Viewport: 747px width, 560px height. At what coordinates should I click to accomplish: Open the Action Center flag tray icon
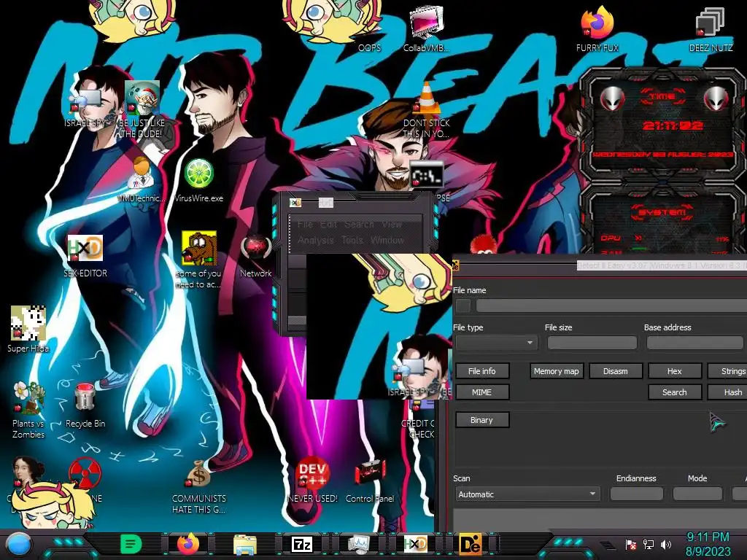tap(631, 544)
